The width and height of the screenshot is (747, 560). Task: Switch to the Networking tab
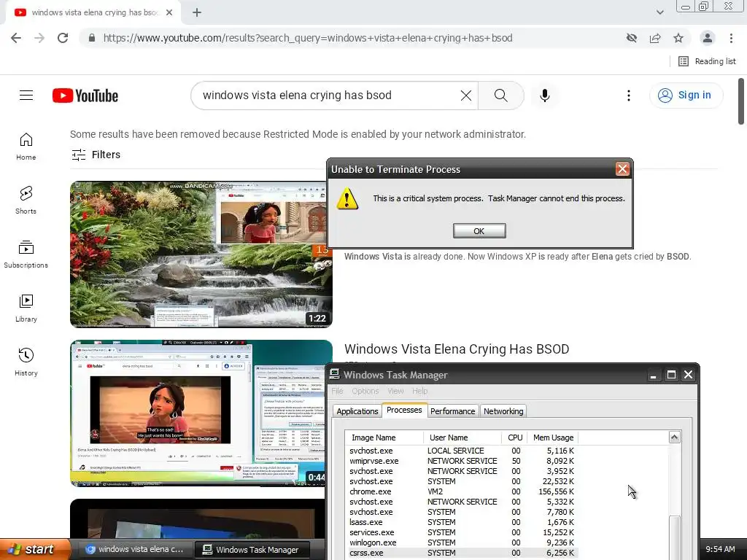pos(503,411)
